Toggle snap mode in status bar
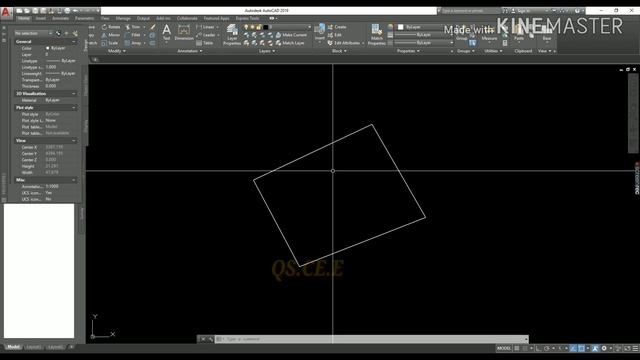Viewport: 640px width, 360px height. point(525,348)
